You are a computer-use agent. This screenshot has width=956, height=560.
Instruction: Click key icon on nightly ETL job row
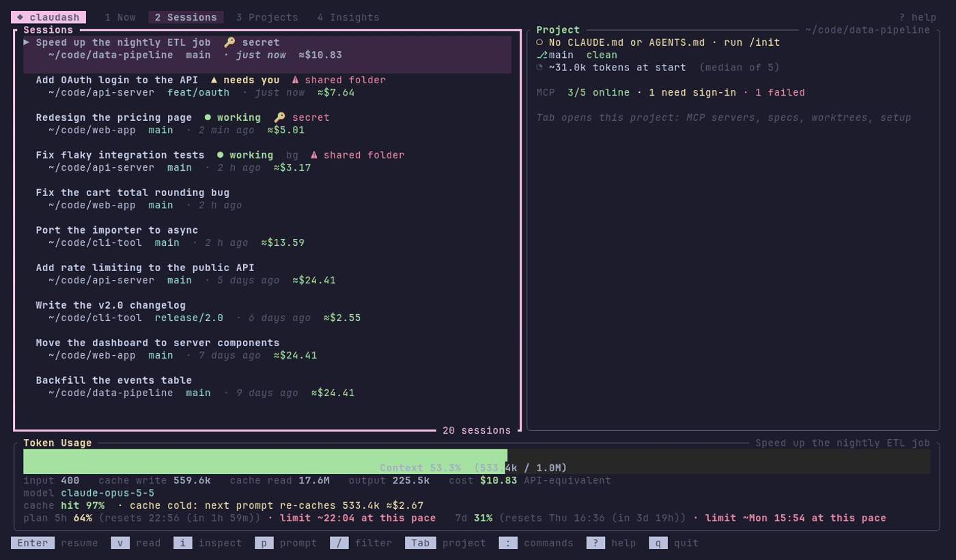(x=229, y=42)
